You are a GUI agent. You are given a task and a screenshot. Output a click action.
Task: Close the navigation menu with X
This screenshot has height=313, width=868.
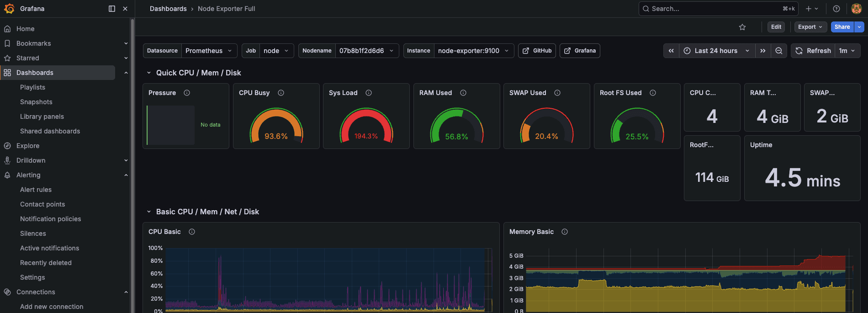pos(125,9)
